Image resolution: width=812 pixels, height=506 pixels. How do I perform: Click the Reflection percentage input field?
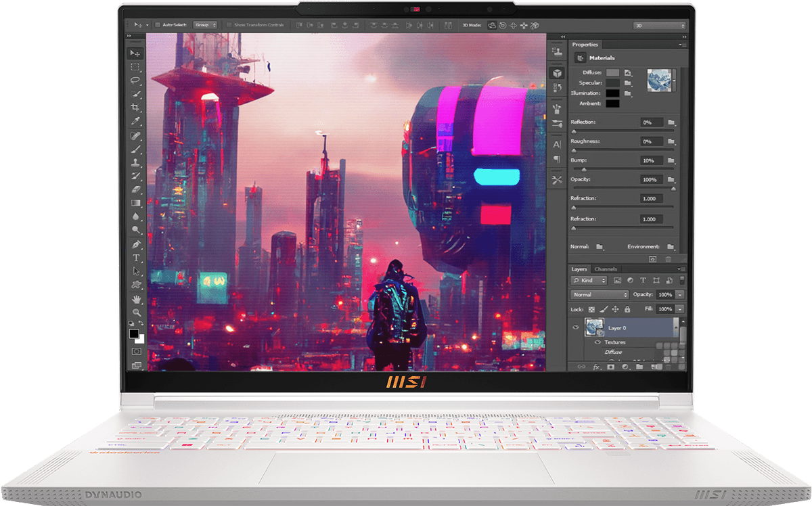[x=652, y=122]
